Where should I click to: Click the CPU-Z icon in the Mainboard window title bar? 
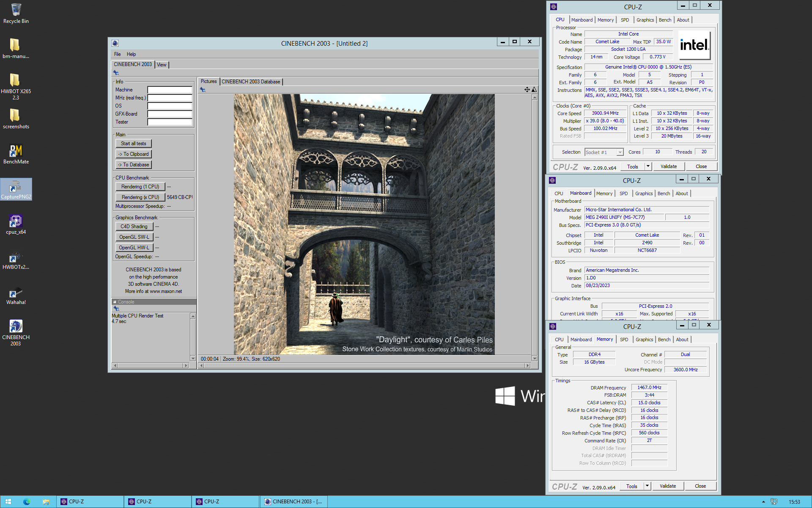click(552, 180)
